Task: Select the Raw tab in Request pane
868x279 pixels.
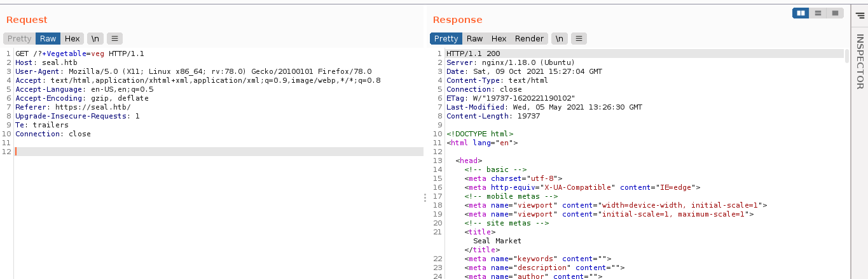Action: coord(48,39)
